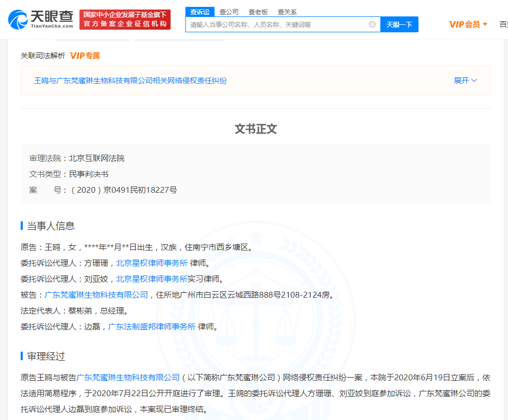Select the 查诉讼 search tab
The width and height of the screenshot is (508, 420).
coord(200,12)
